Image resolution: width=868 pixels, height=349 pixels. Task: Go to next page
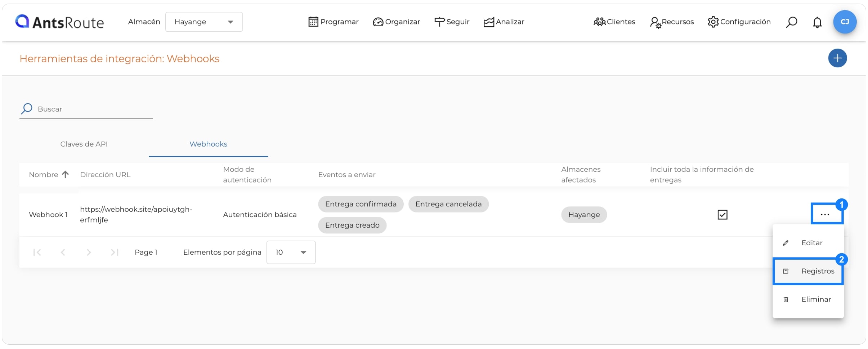[x=89, y=252]
